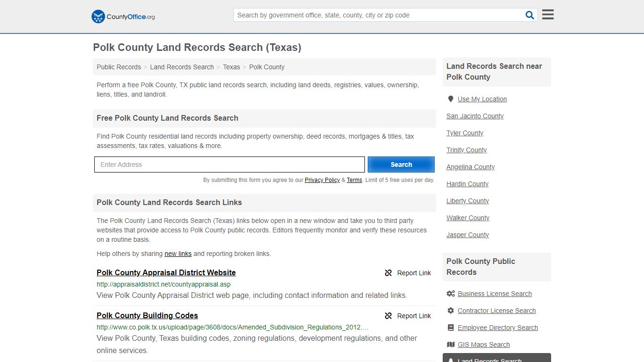644x362 pixels.
Task: Open the co.polk.tx.us subdivision regulations URL
Action: pyautogui.click(x=232, y=327)
